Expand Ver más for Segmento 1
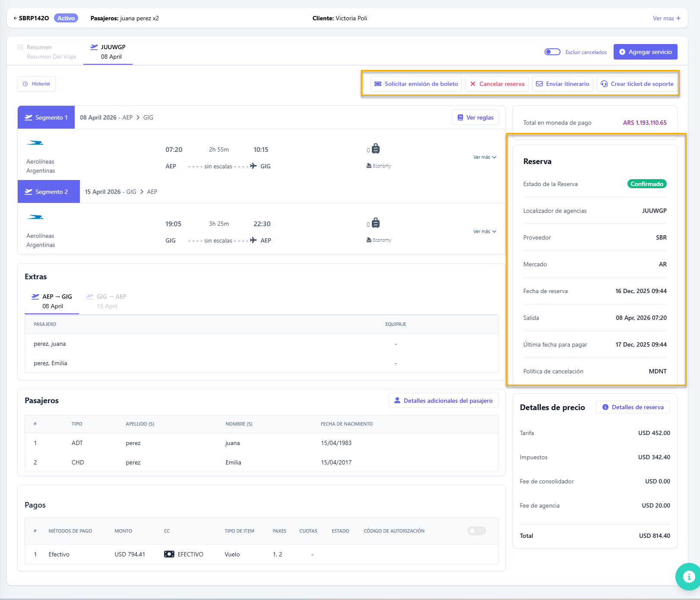This screenshot has width=700, height=600. (485, 157)
